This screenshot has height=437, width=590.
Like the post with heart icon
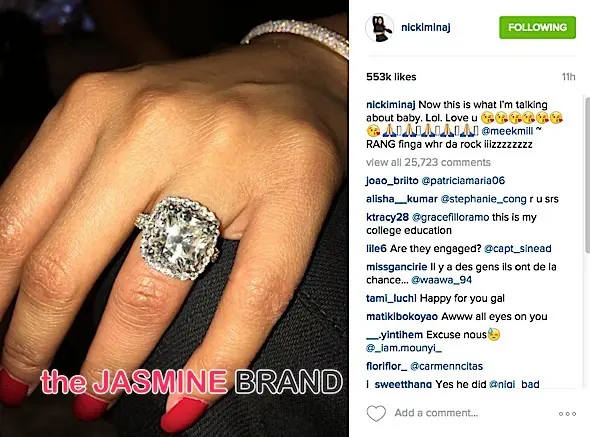click(x=376, y=413)
